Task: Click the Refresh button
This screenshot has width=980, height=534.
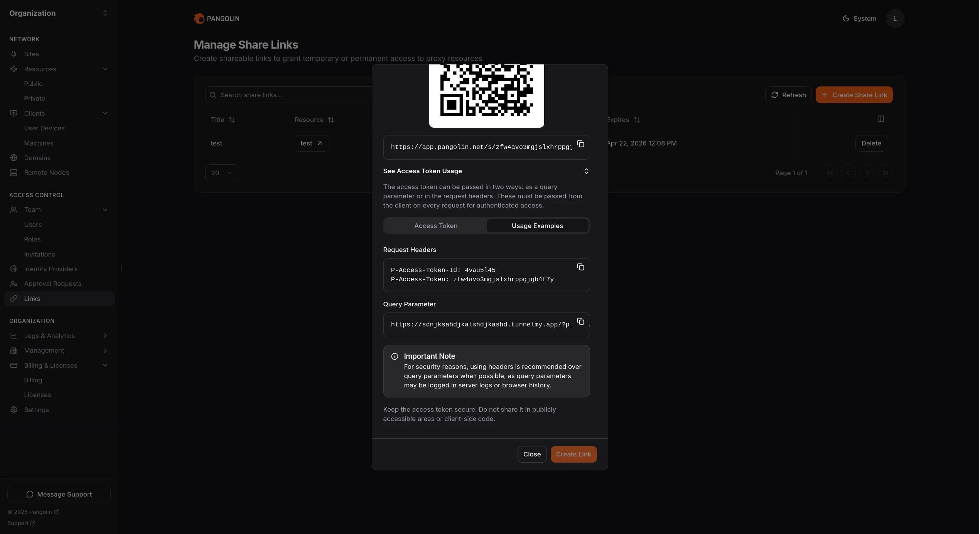Action: pyautogui.click(x=788, y=95)
